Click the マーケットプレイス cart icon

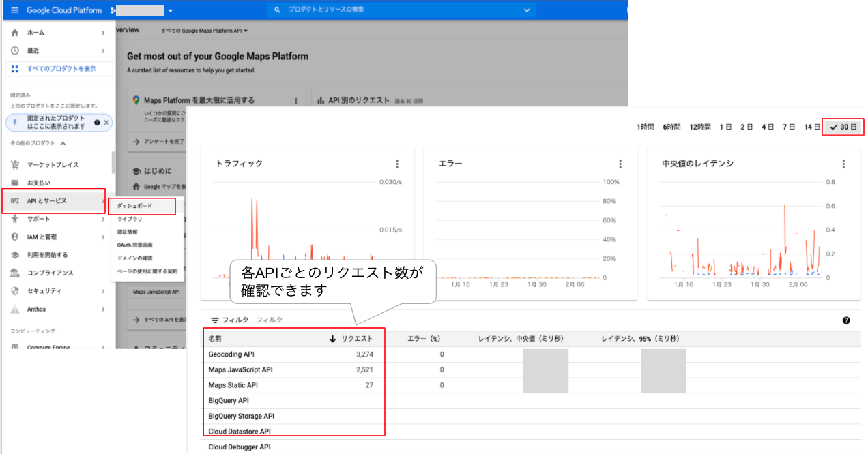[x=15, y=164]
